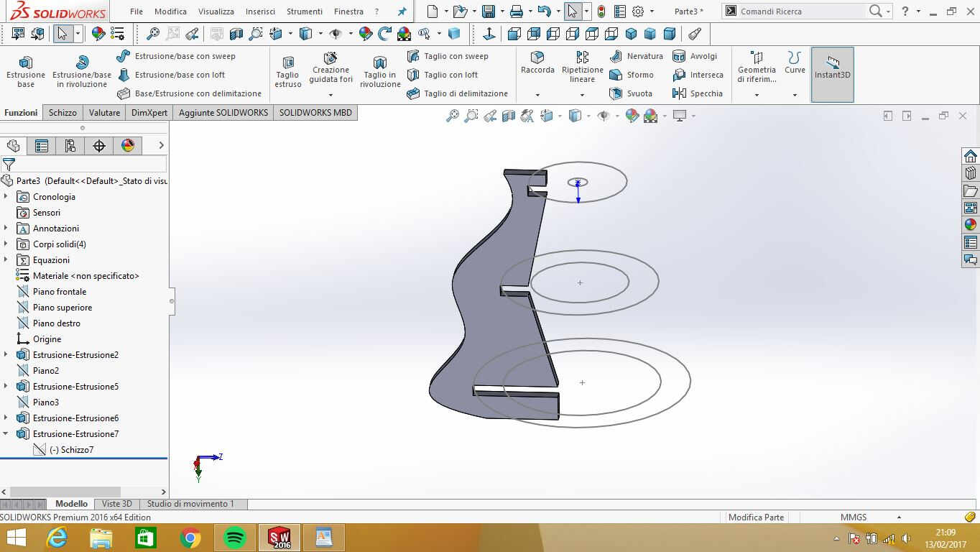
Task: Open PropertyManager tab icon in left panel
Action: [x=42, y=146]
